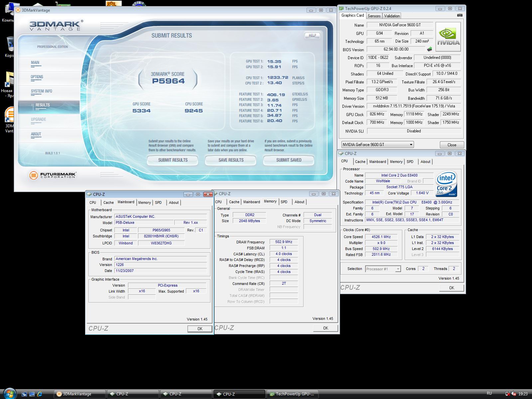Switch to the Validation tab in GPU-Z
The width and height of the screenshot is (532, 399).
(x=392, y=16)
